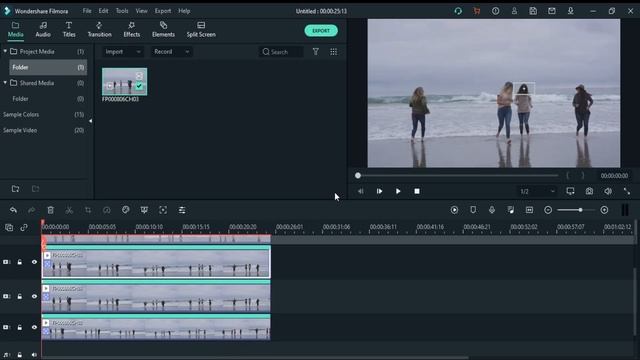Click the preview volume icon

point(608,191)
